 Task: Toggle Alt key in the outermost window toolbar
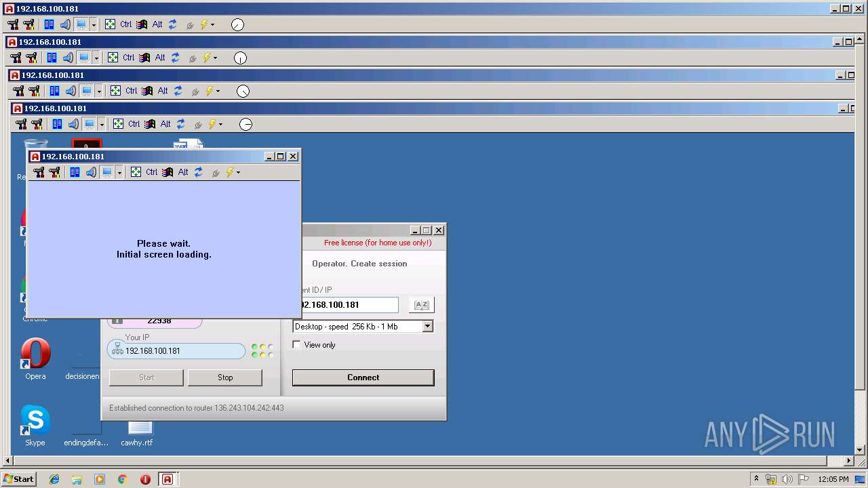[157, 24]
